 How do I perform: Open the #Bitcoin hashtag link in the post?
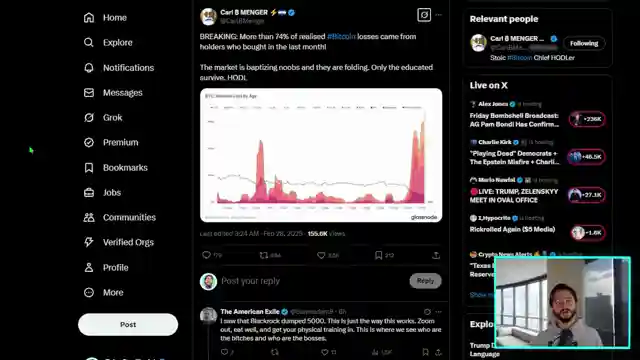pyautogui.click(x=341, y=37)
